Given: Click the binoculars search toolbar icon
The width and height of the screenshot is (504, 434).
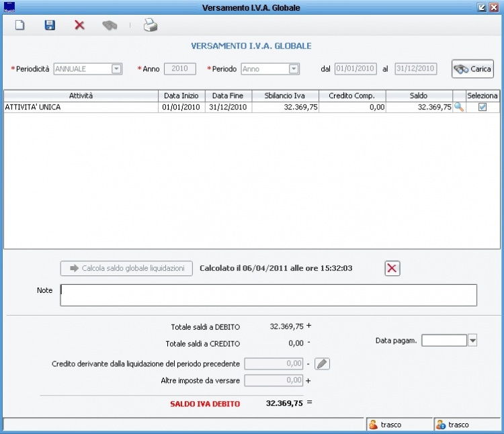Looking at the screenshot, I should tap(110, 26).
